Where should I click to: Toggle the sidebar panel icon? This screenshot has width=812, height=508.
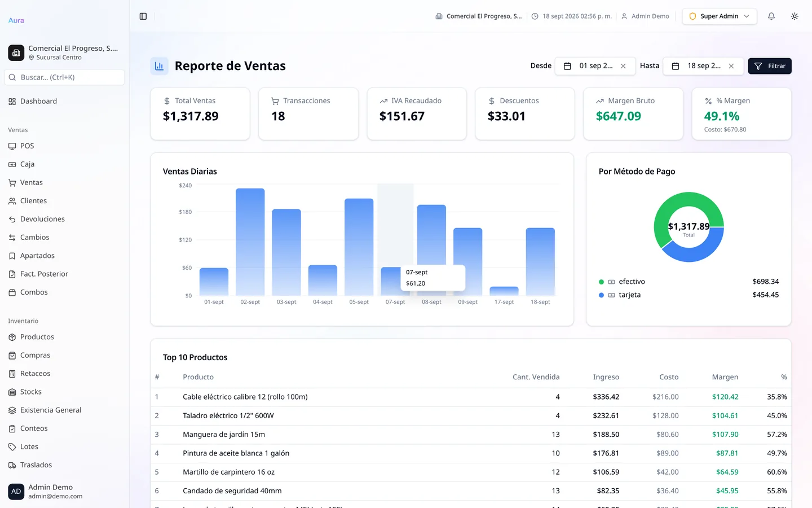point(143,16)
